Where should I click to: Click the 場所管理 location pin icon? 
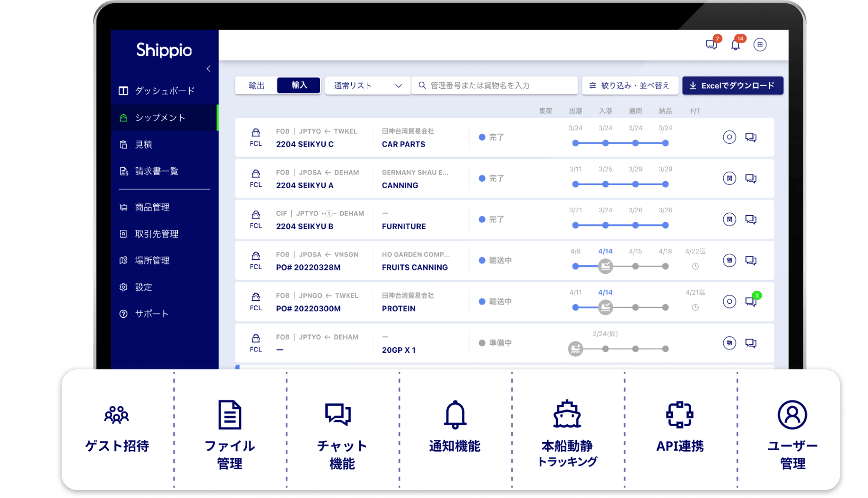click(123, 260)
